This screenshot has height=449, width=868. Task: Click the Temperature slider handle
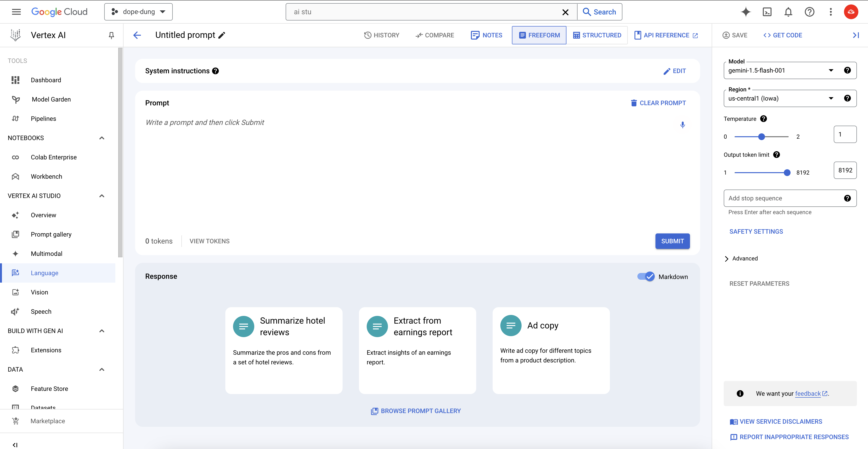tap(762, 136)
